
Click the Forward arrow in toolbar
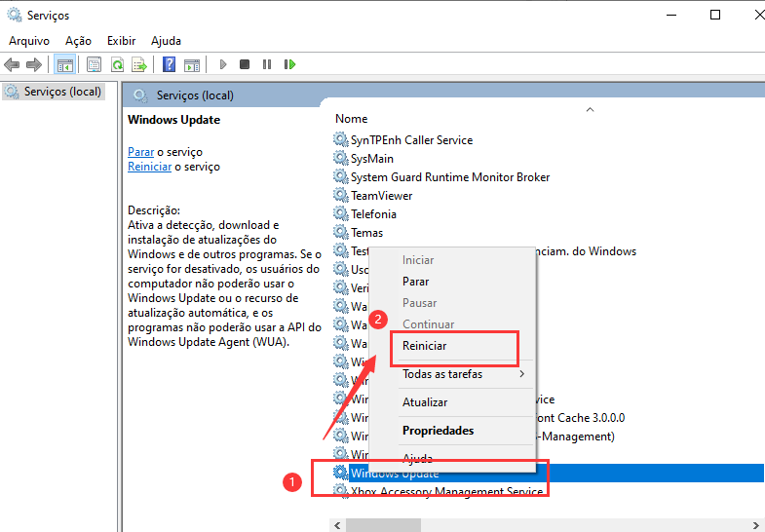33,64
